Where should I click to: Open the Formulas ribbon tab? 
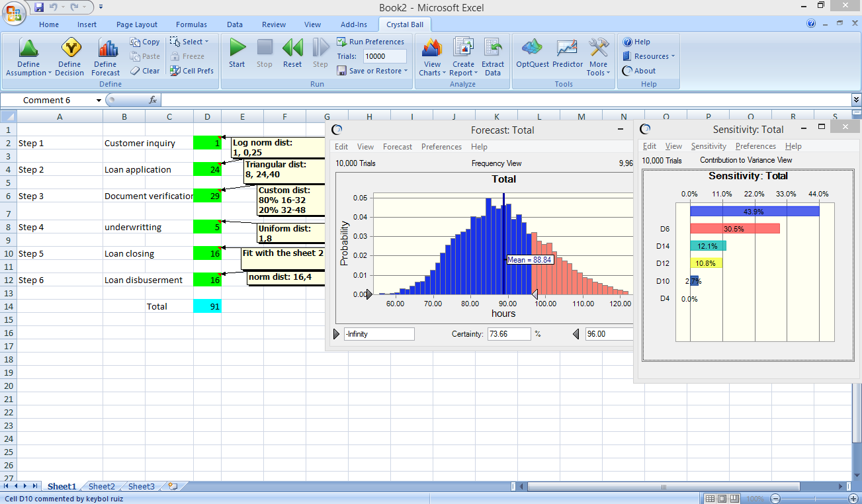(x=191, y=24)
